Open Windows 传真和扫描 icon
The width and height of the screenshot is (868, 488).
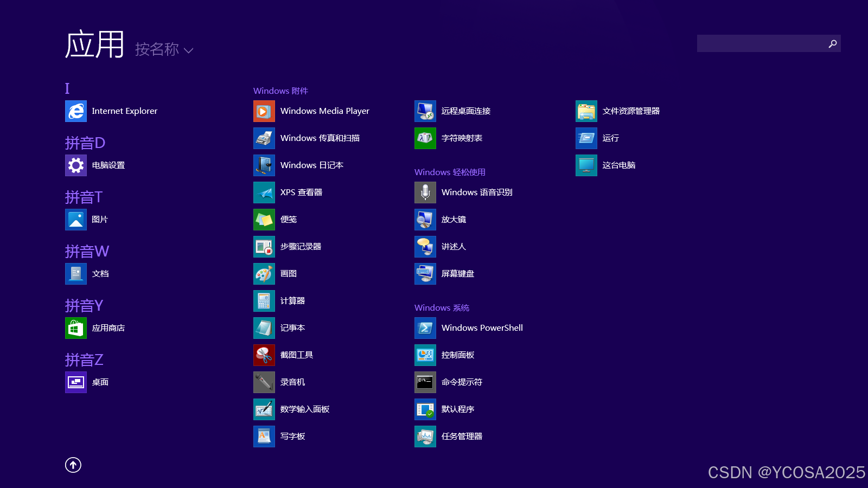pyautogui.click(x=264, y=138)
